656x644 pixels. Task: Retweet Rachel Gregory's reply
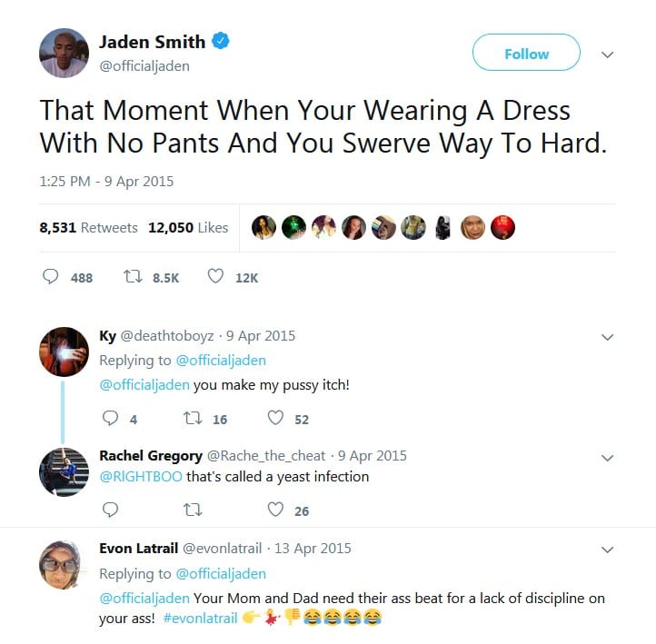pyautogui.click(x=193, y=510)
